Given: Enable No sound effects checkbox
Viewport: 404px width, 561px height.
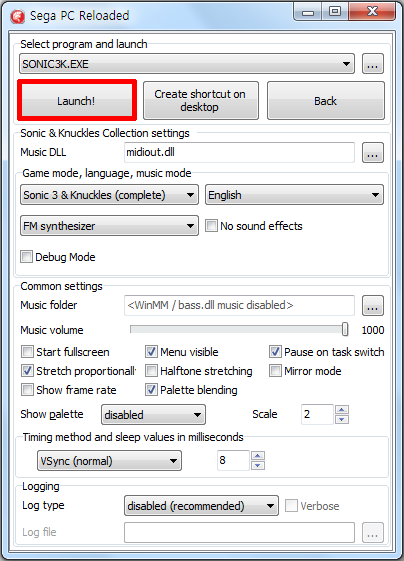Looking at the screenshot, I should click(211, 226).
